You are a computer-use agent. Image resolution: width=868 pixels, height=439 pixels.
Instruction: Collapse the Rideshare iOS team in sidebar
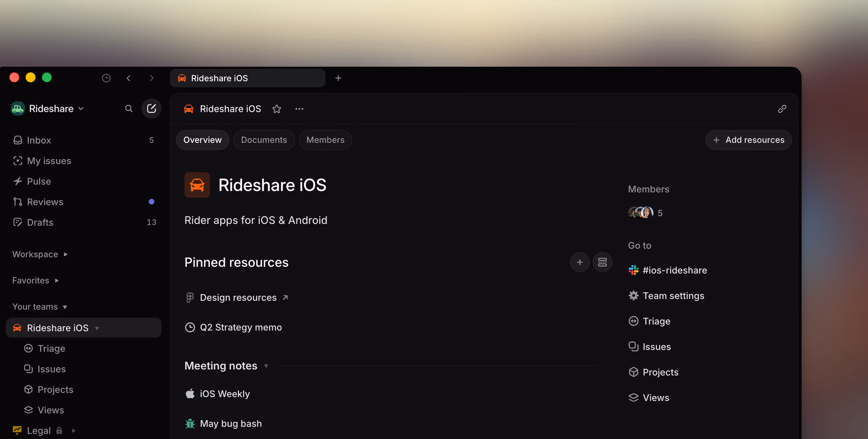(97, 328)
